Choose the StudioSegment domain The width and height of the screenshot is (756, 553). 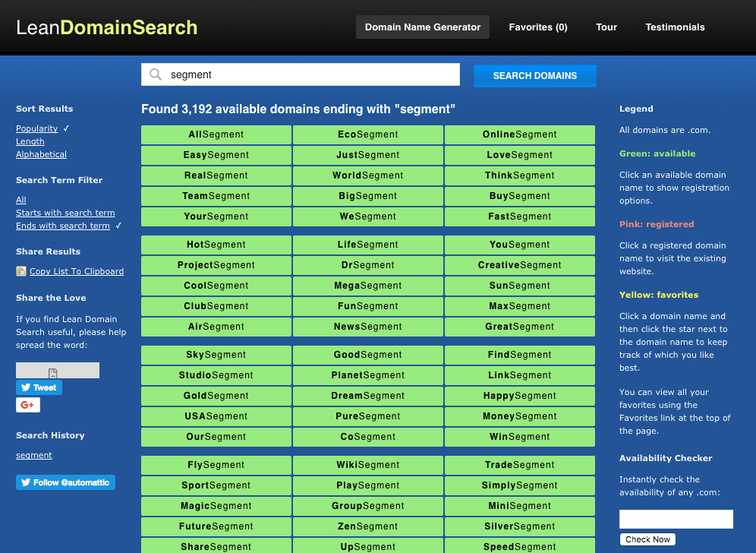pos(216,375)
